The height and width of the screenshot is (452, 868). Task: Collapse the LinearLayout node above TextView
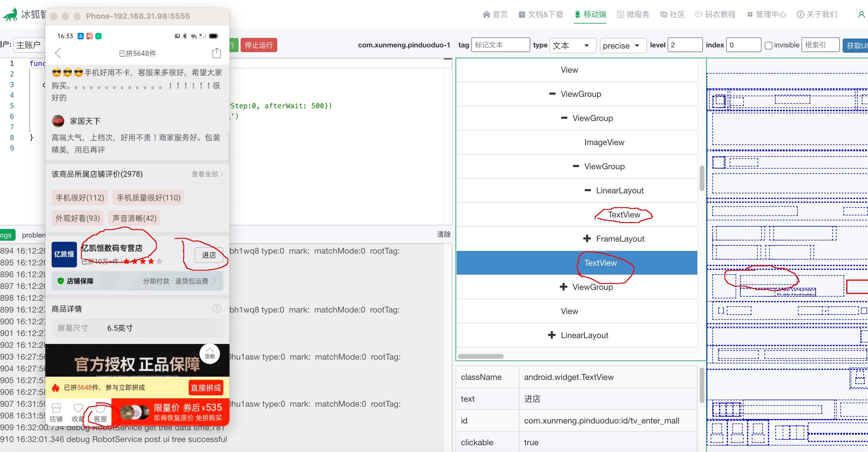[x=588, y=190]
